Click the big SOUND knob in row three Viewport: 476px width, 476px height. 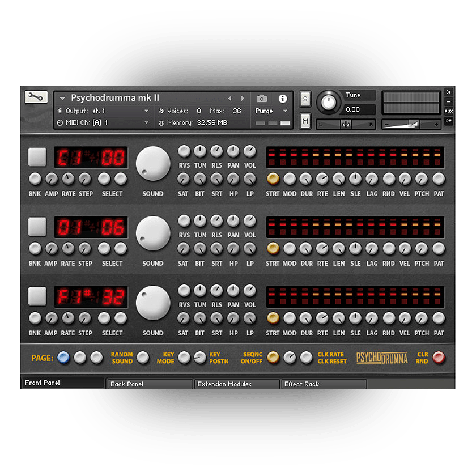pos(153,303)
